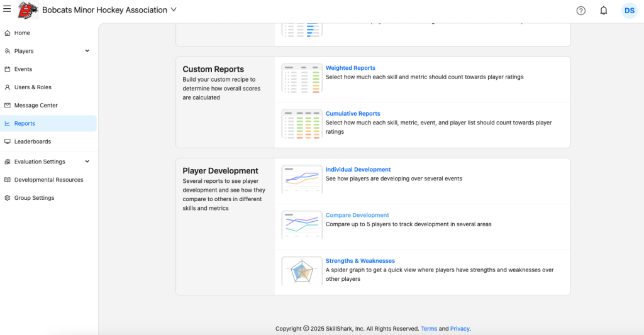Click the Weighted Reports thumbnail icon

coord(302,79)
